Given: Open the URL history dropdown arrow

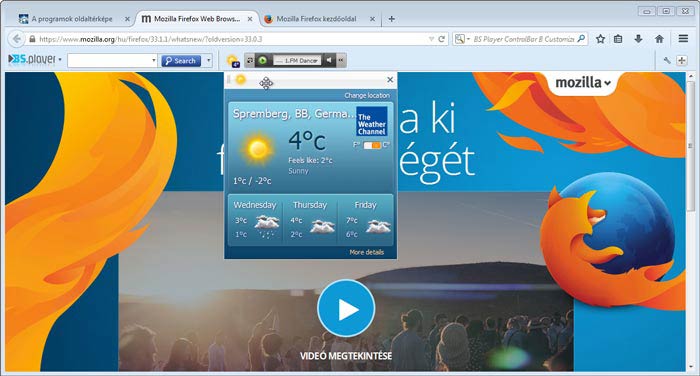Looking at the screenshot, I should pyautogui.click(x=431, y=39).
